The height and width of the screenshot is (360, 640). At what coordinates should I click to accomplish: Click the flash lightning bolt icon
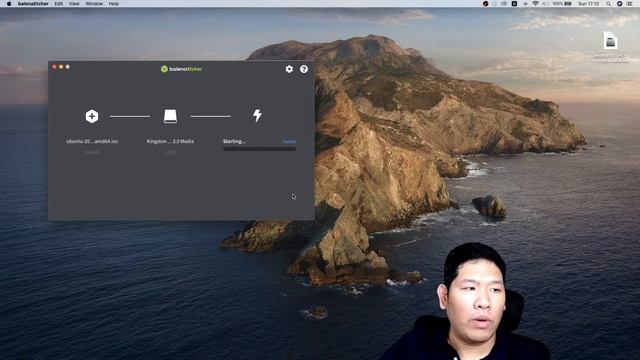(x=257, y=116)
